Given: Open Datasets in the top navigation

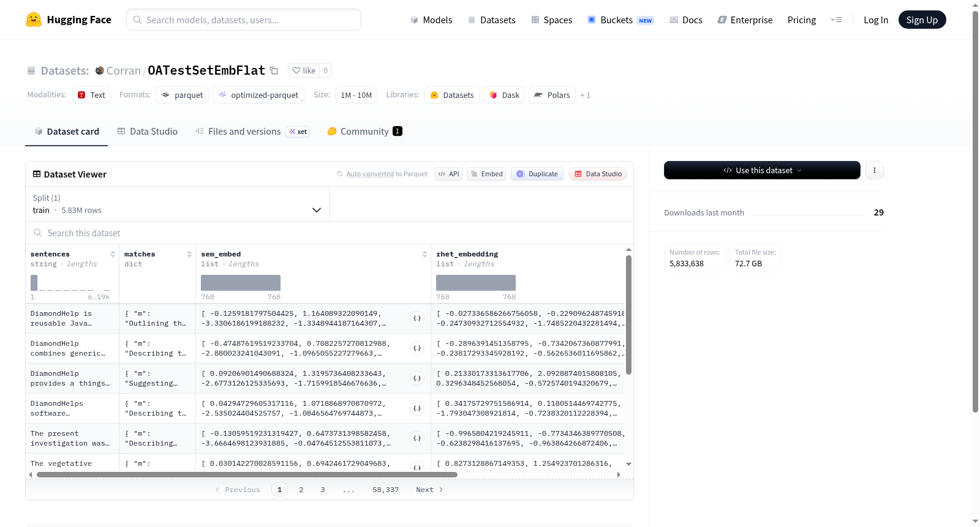Looking at the screenshot, I should coord(491,20).
